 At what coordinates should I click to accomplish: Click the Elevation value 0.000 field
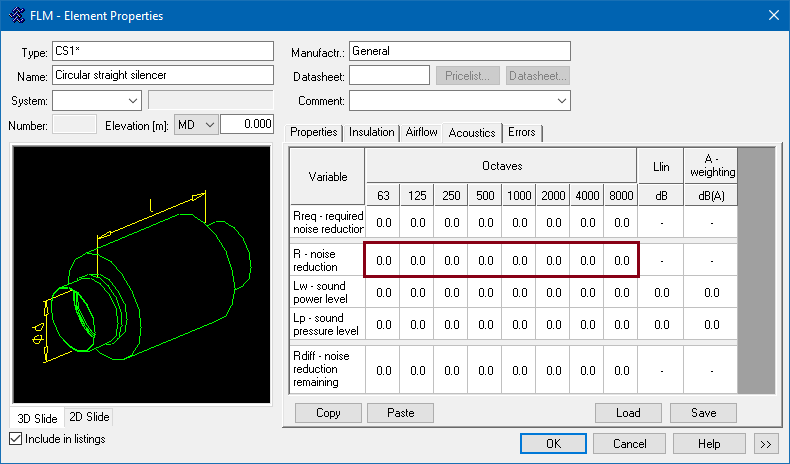tap(247, 124)
